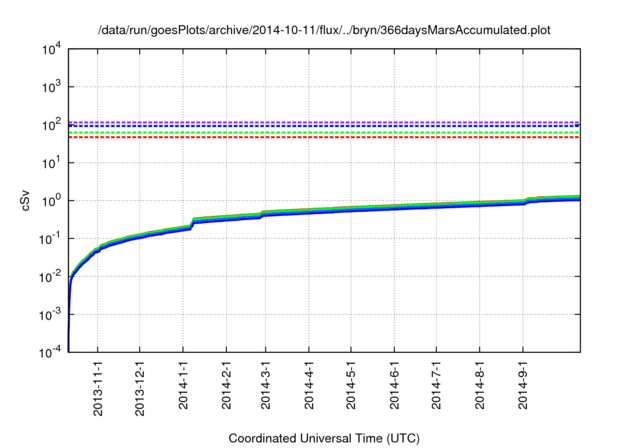Click the 10^4 y-axis tick label
The height and width of the screenshot is (448, 640).
click(51, 49)
